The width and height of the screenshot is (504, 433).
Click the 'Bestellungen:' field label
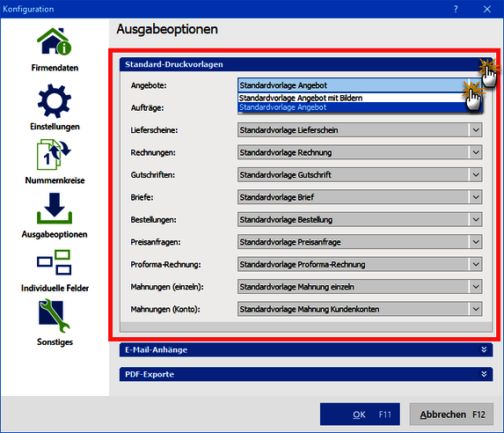click(153, 219)
